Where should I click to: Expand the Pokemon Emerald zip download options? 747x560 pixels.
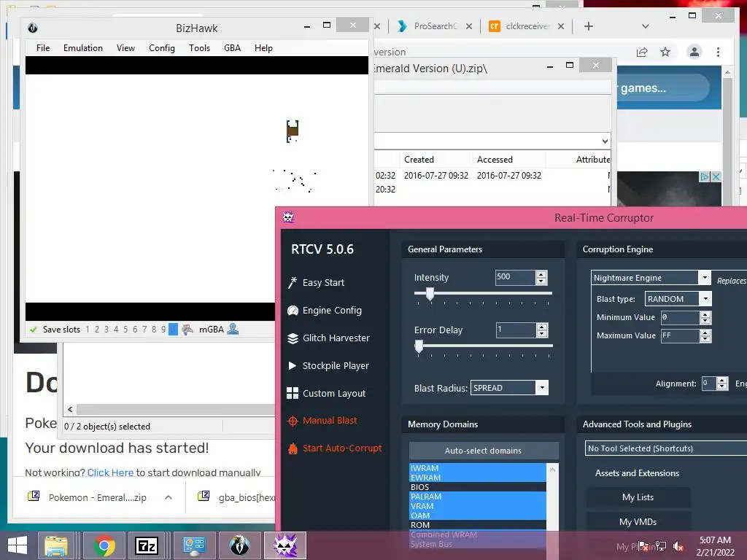(x=169, y=497)
